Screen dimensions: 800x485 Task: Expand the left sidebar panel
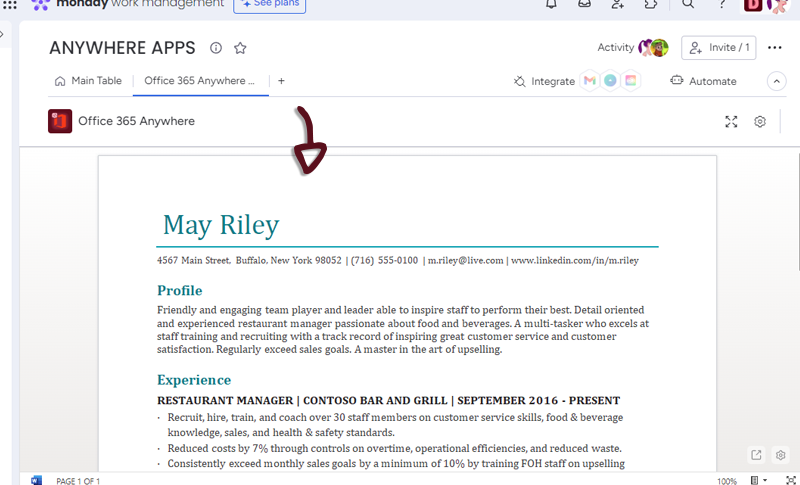pyautogui.click(x=3, y=35)
